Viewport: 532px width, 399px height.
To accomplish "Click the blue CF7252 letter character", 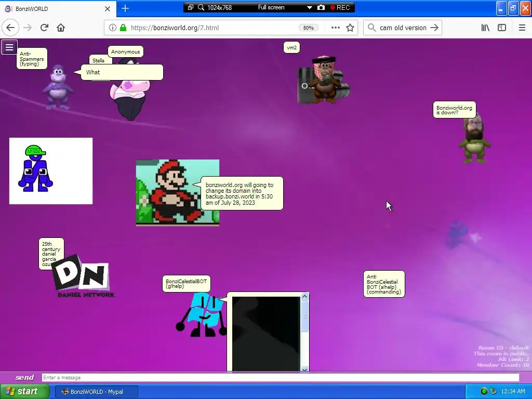I will click(35, 168).
